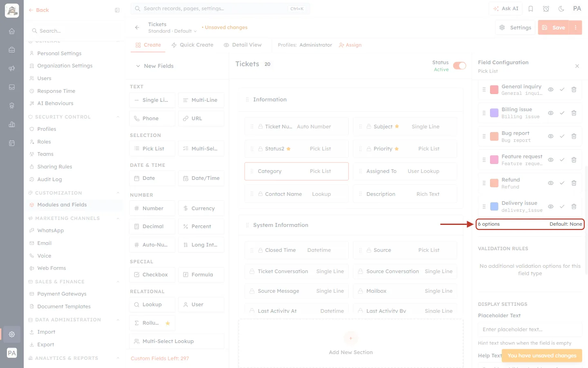Click the drag handle of Information section
The image size is (588, 368).
click(247, 100)
